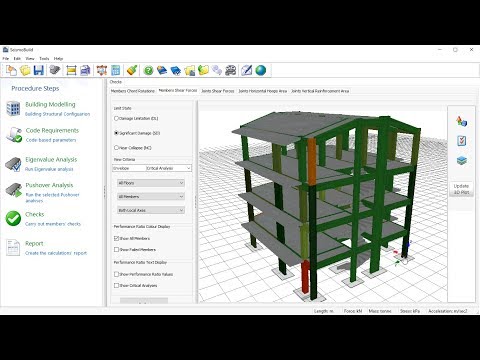The image size is (480, 360).
Task: Click the checklist icon beside 3D plot
Action: coord(462,141)
